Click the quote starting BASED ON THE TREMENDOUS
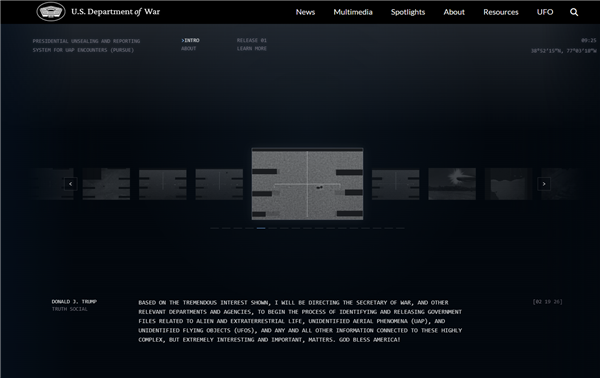 point(300,321)
